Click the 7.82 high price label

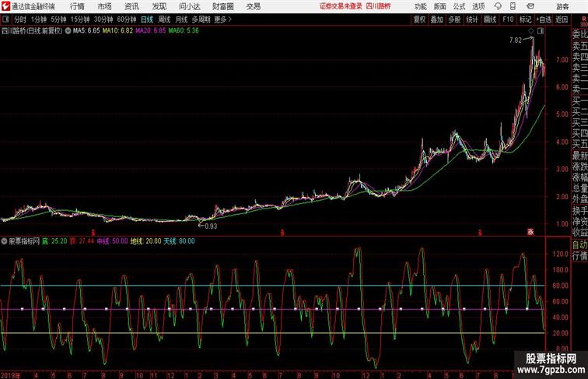click(515, 40)
